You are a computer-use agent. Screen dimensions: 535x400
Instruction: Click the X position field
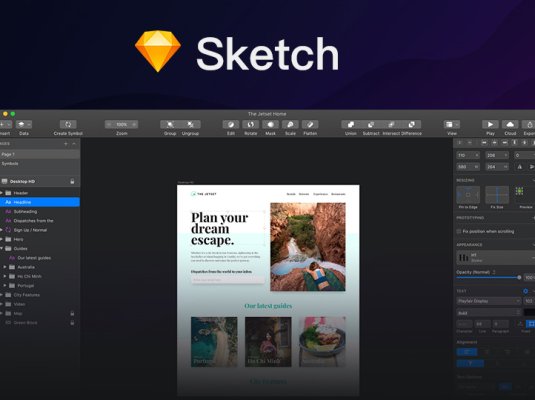point(468,155)
